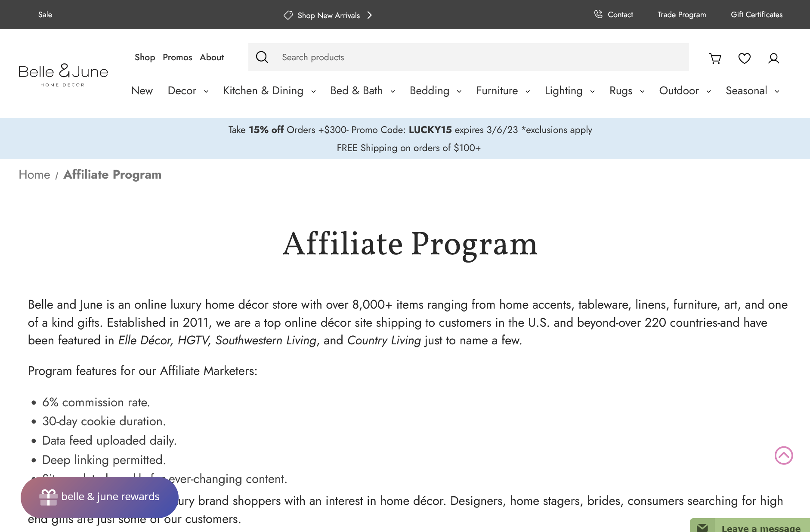Click the About link
The image size is (810, 532).
click(x=212, y=57)
